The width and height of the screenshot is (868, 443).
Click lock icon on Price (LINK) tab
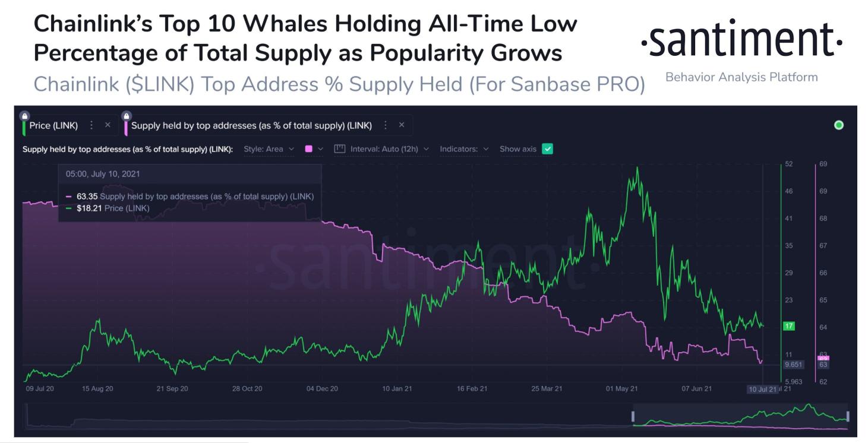[x=24, y=116]
